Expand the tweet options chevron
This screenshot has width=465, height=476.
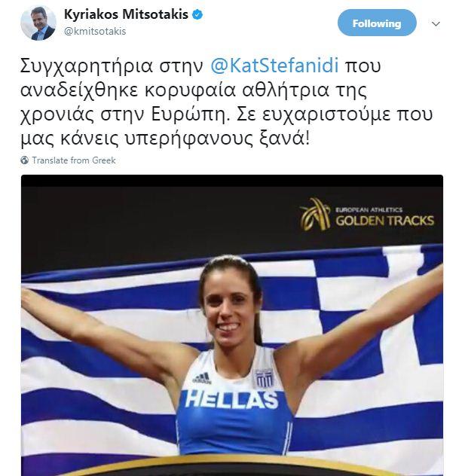click(x=436, y=23)
